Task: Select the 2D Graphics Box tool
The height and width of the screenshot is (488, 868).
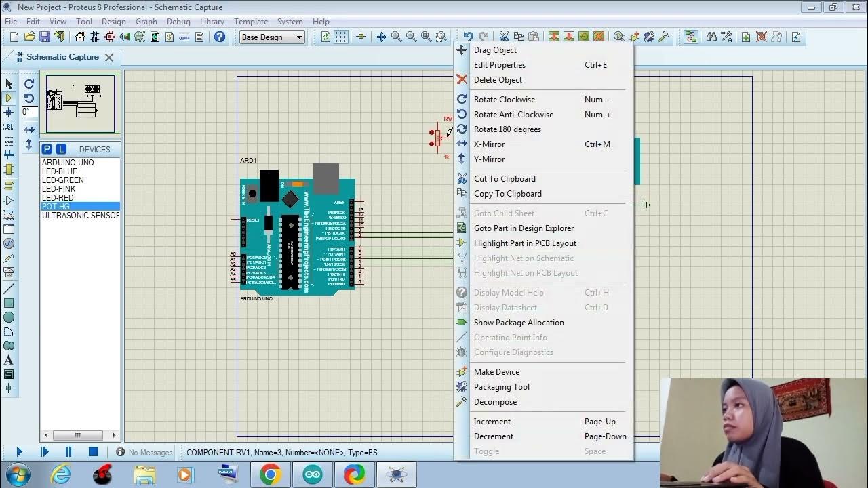Action: point(9,303)
